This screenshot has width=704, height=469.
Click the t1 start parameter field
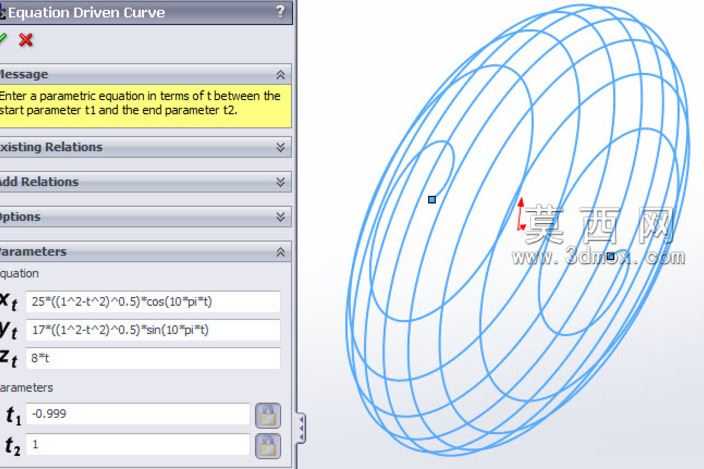tap(138, 414)
